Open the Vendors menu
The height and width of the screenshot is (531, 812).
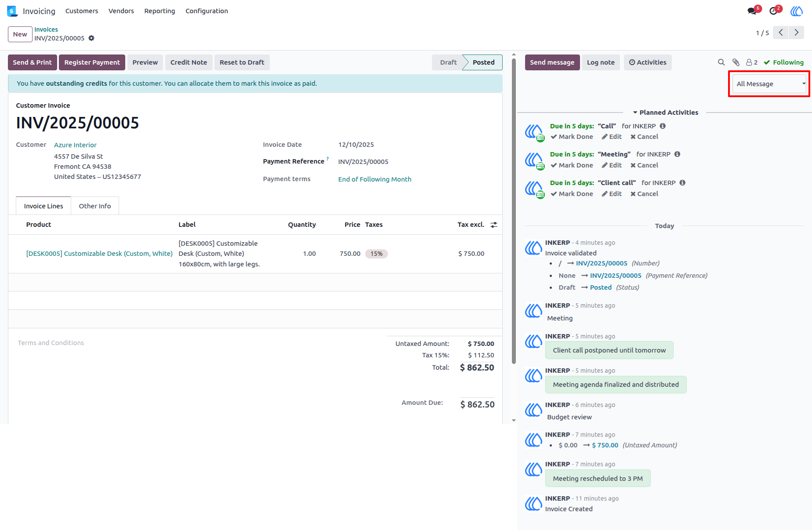tap(121, 11)
